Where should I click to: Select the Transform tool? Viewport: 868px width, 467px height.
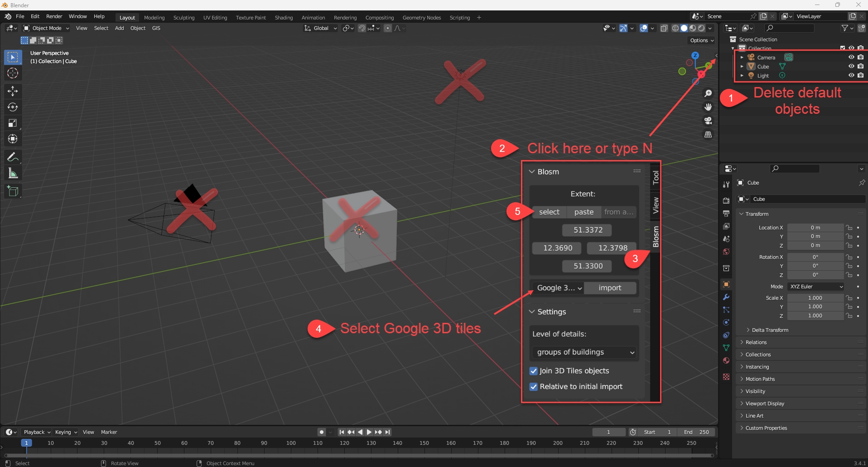(x=13, y=139)
